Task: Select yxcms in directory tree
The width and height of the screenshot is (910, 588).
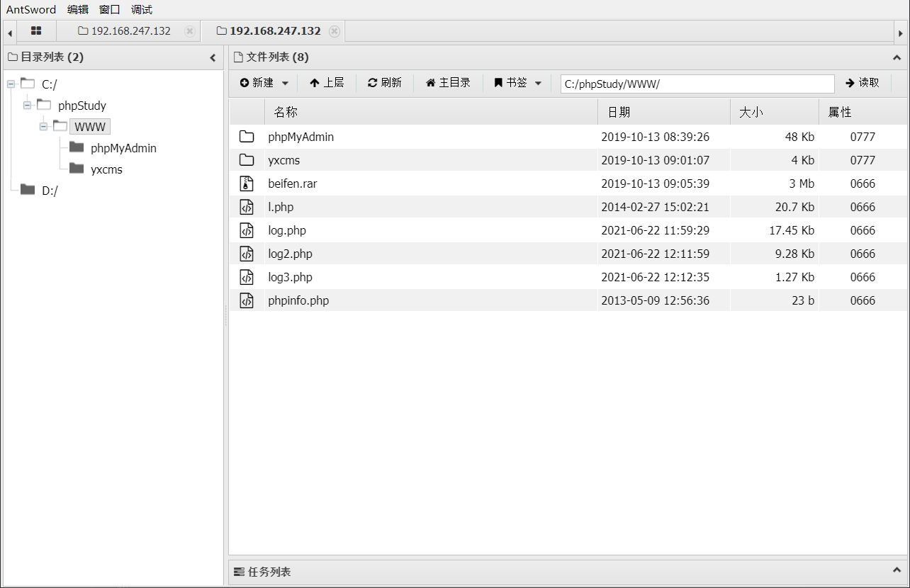Action: [106, 169]
